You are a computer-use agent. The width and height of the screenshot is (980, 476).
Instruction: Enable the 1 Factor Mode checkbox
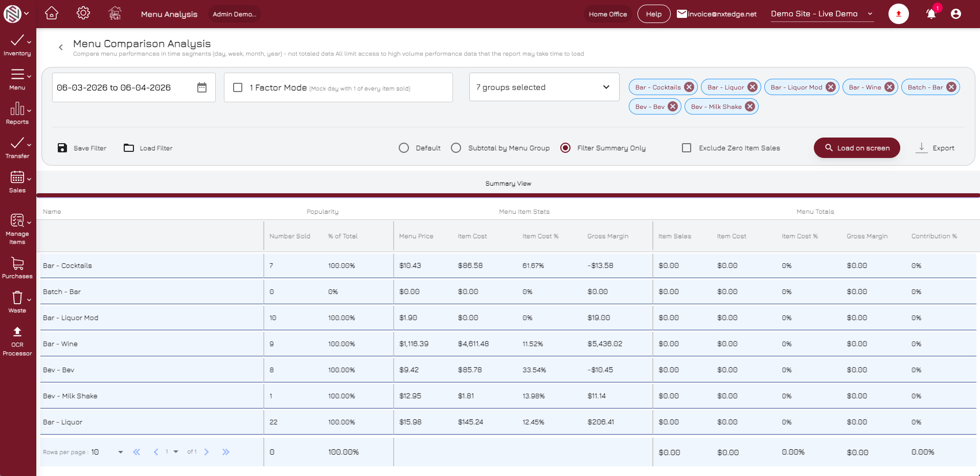pyautogui.click(x=238, y=87)
